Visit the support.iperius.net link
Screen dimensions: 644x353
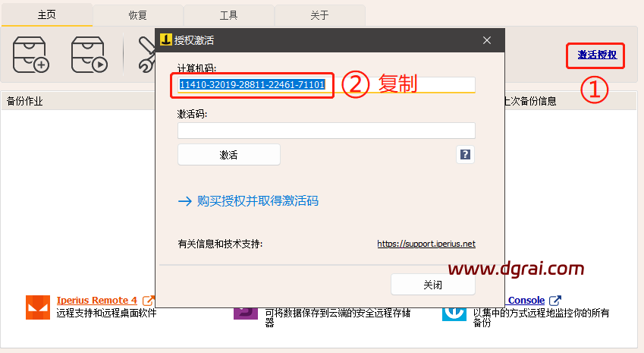click(426, 244)
